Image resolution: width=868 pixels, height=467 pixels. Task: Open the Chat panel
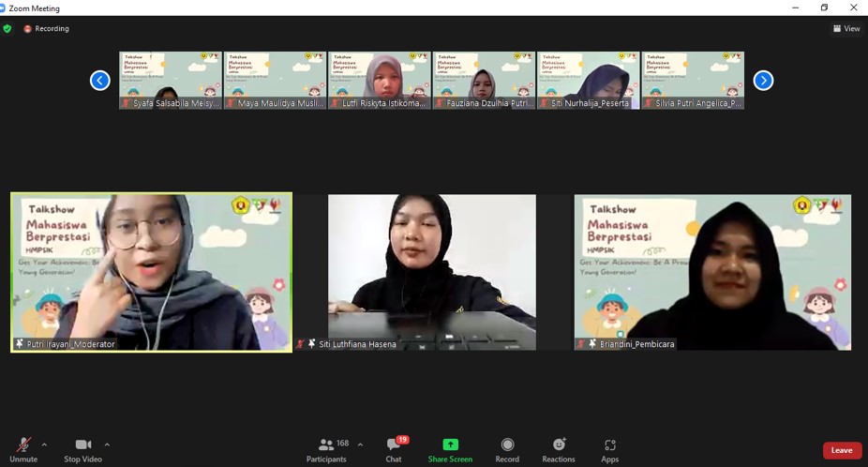point(394,449)
